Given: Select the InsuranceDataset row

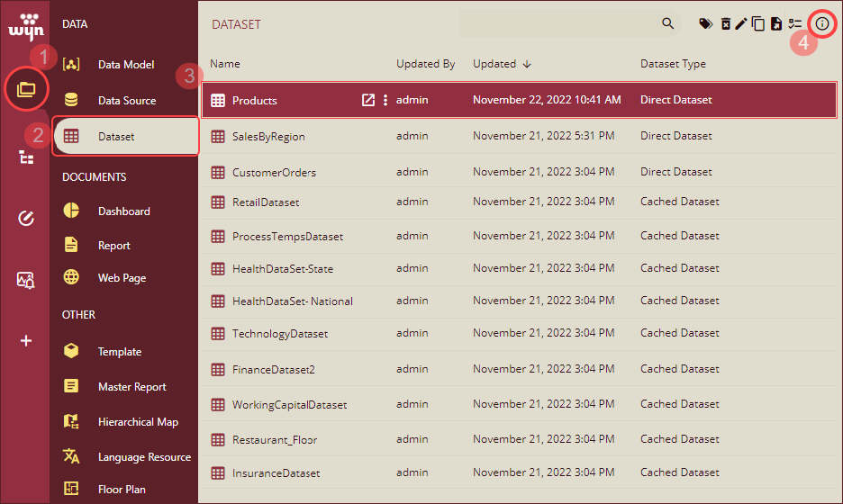Looking at the screenshot, I should [520, 472].
